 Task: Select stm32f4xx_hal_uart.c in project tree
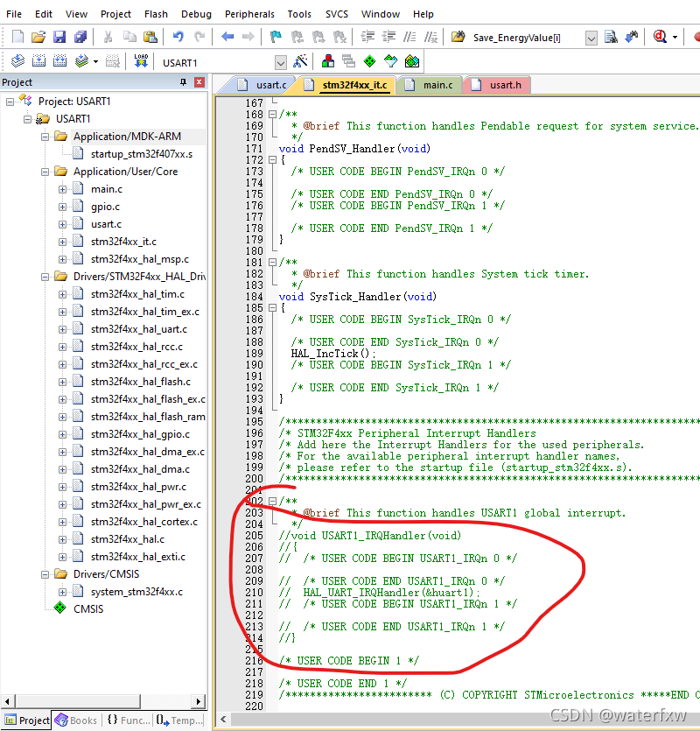[x=139, y=329]
